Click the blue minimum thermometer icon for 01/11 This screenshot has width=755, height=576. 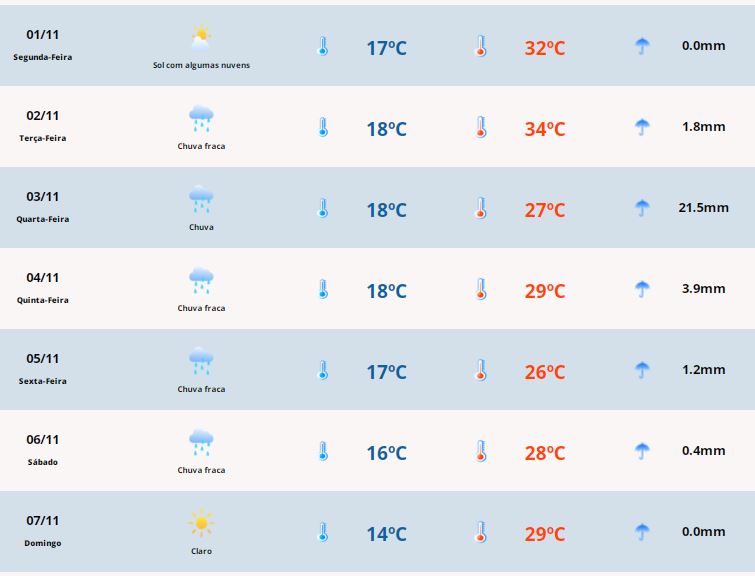pyautogui.click(x=323, y=46)
